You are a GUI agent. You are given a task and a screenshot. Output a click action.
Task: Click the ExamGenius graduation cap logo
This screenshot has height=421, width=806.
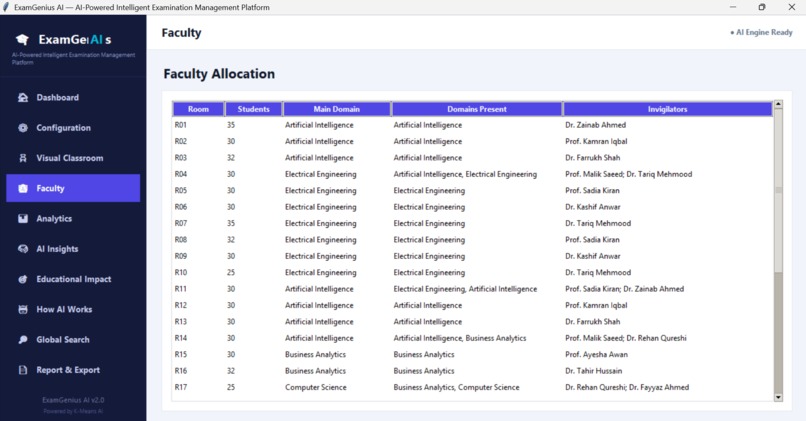click(x=22, y=40)
